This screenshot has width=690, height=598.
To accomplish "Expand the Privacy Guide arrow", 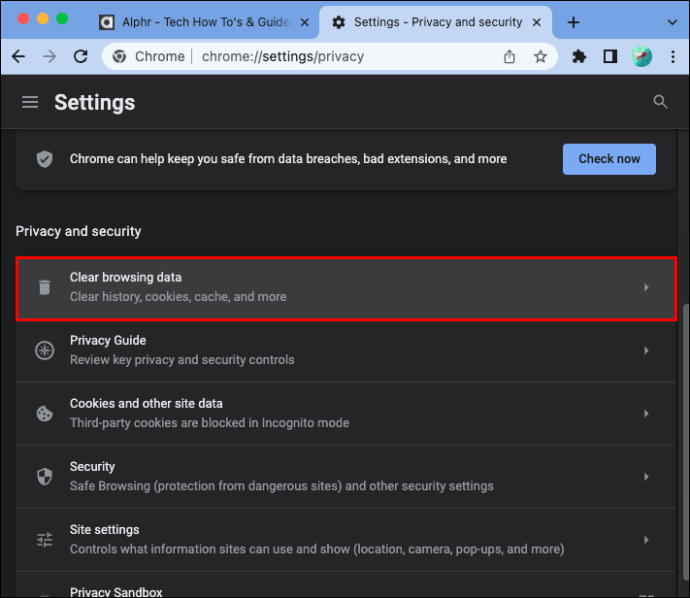I will (x=646, y=350).
